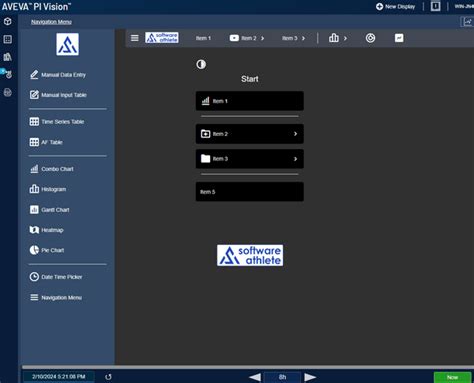Step the time range forward with right arrow

310,377
